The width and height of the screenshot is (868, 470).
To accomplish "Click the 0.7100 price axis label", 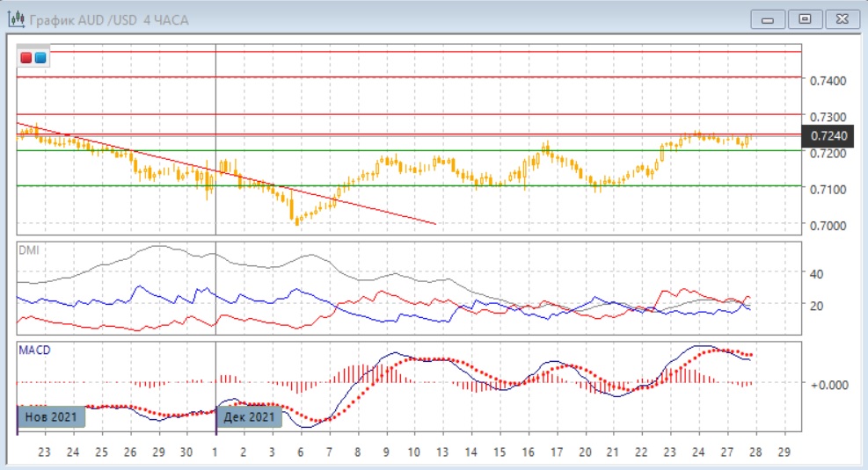I will tap(827, 190).
